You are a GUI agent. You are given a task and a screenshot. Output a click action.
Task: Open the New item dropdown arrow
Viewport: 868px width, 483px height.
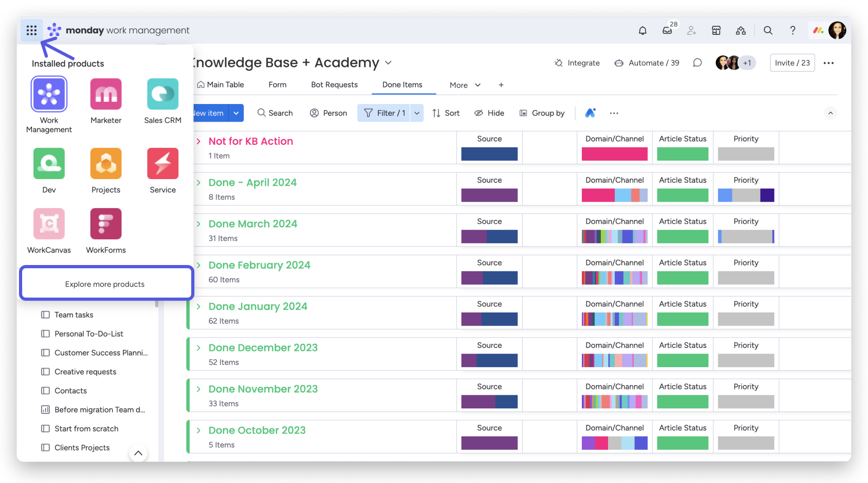point(236,113)
